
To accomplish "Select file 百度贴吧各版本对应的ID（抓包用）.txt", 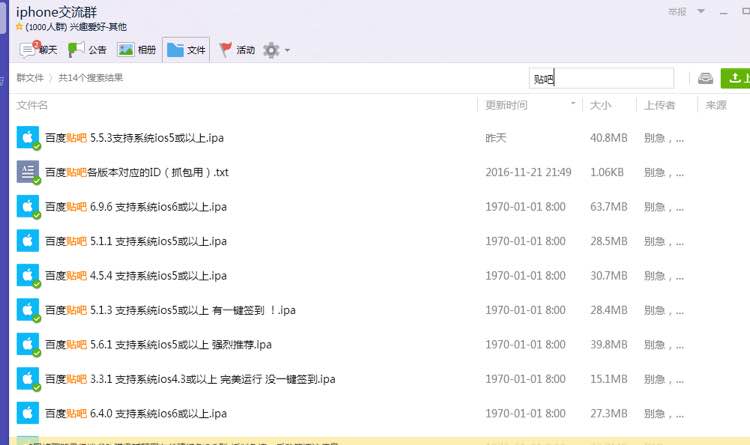I will [137, 172].
